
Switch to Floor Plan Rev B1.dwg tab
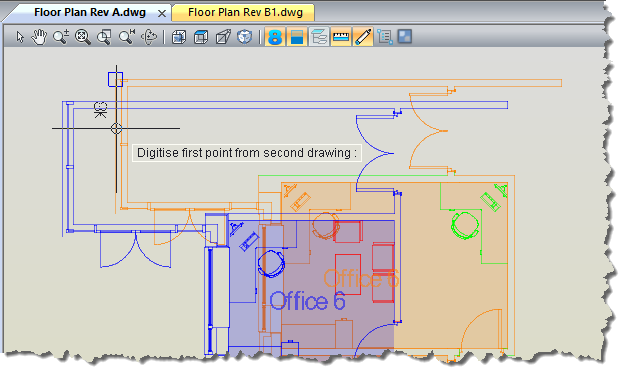click(x=245, y=12)
